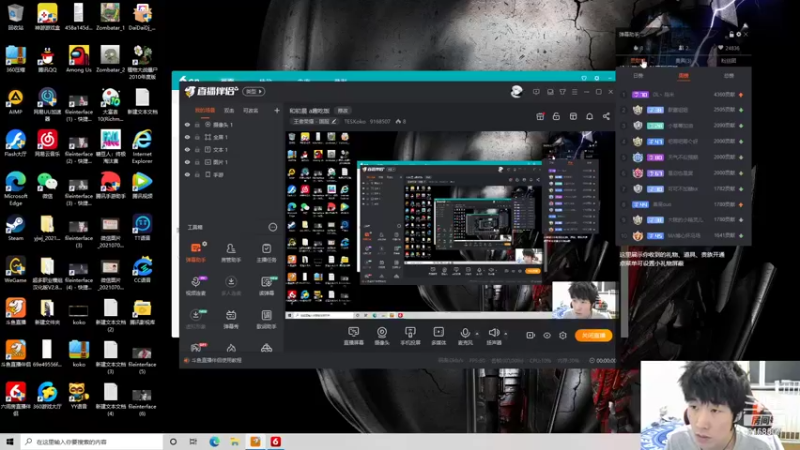The image size is (800, 450).
Task: Click the 扬声器 speaker icon
Action: point(493,333)
